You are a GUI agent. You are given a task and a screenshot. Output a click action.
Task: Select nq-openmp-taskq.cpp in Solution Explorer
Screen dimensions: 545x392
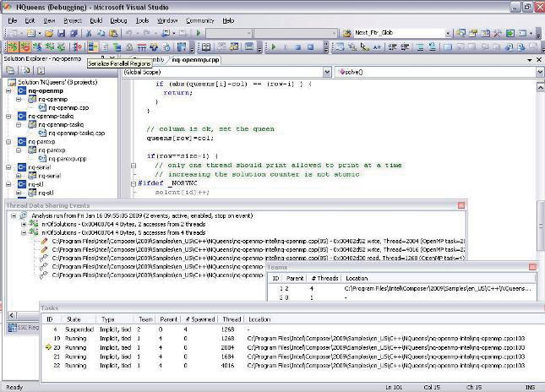point(76,133)
